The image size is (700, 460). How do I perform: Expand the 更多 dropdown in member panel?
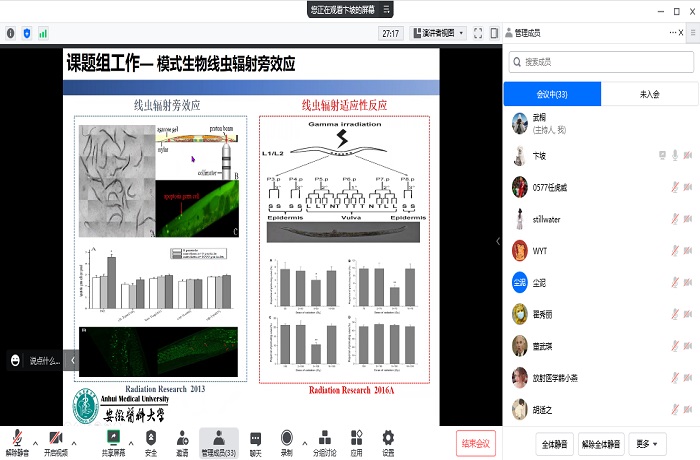point(649,443)
